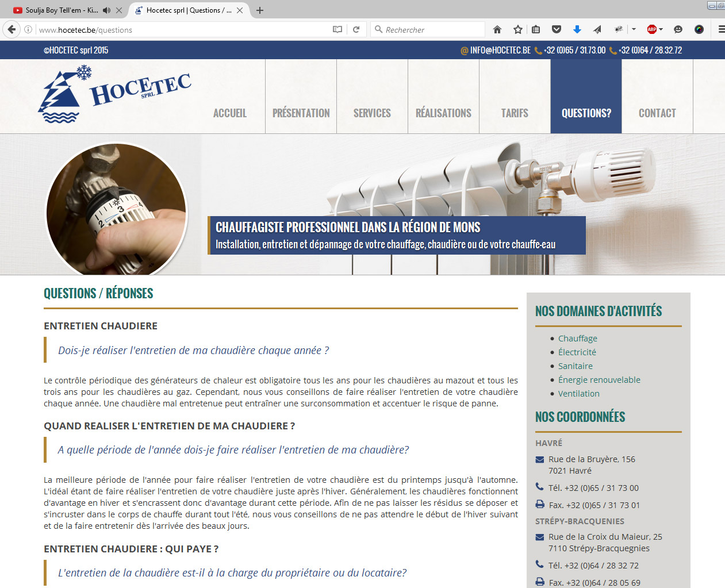This screenshot has width=725, height=588.
Task: Show site information icon in address bar
Action: click(x=28, y=29)
